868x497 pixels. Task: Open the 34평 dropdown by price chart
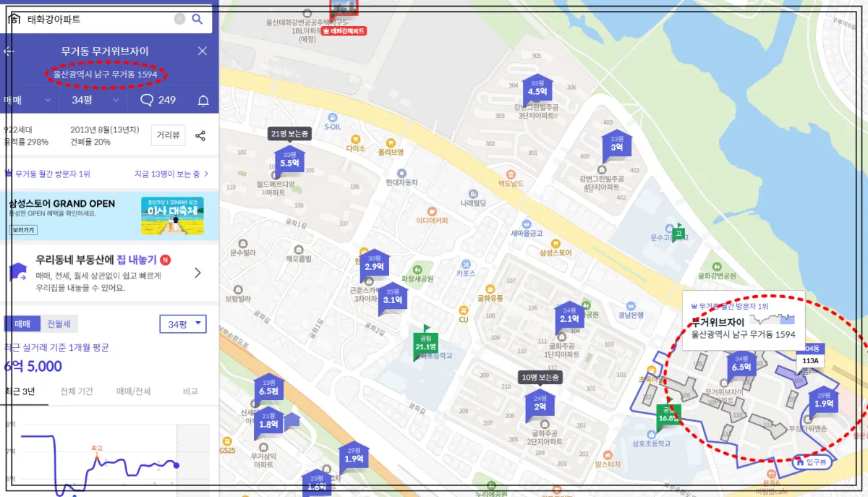pyautogui.click(x=182, y=324)
